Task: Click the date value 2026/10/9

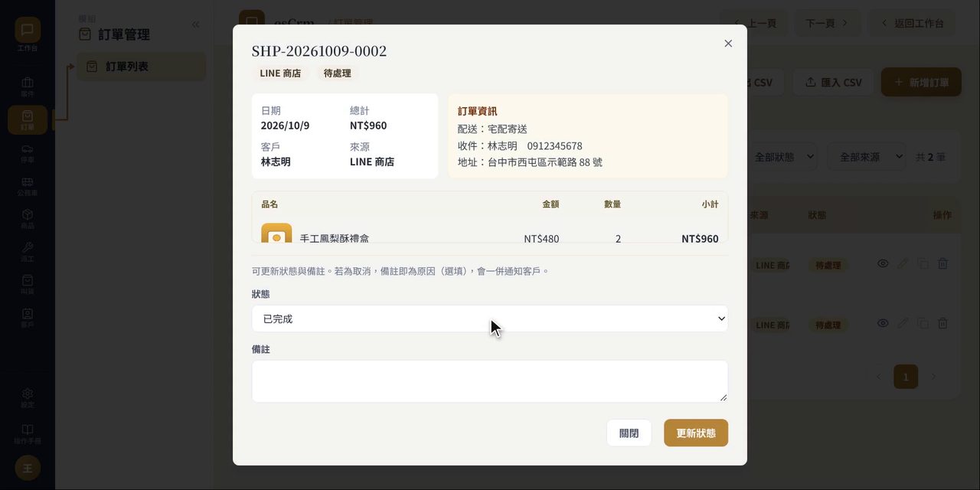Action: click(x=285, y=125)
